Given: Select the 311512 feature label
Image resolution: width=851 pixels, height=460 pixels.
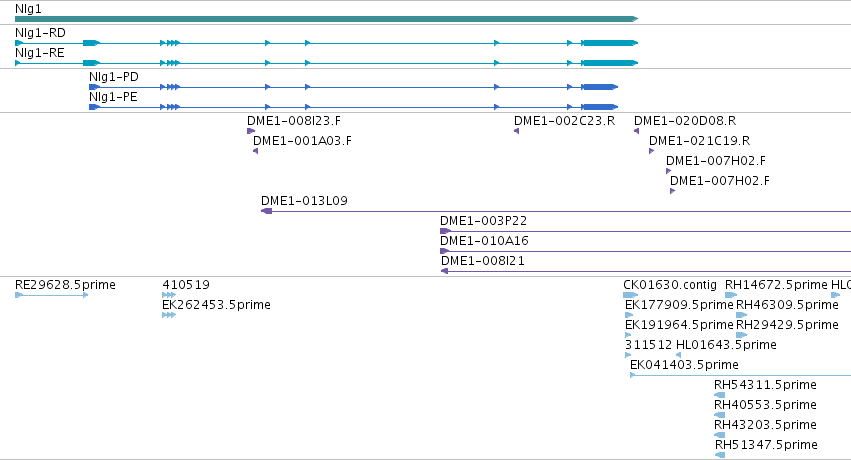Looking at the screenshot, I should 649,344.
